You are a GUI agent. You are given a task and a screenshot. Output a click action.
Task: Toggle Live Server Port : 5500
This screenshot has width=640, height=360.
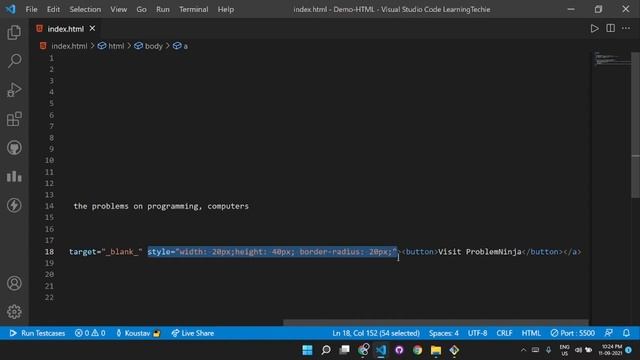[x=572, y=333]
